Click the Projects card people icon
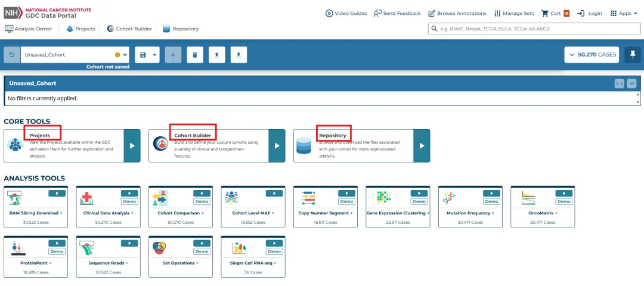Viewport: 644px width, 286px height. [15, 145]
